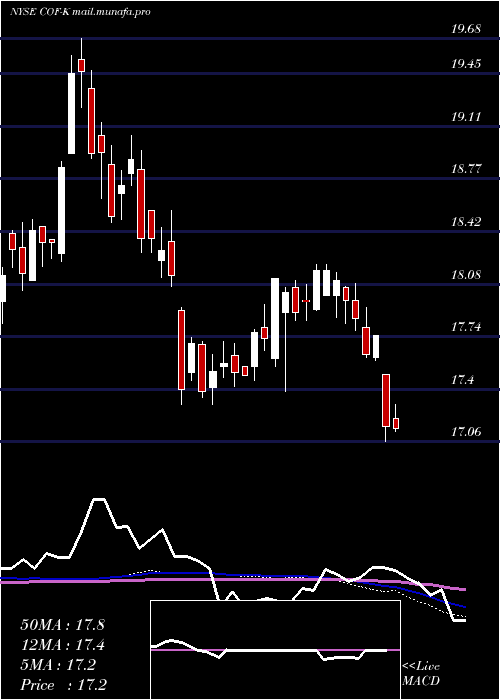Click the last red candlestick near 17.06

pos(396,423)
